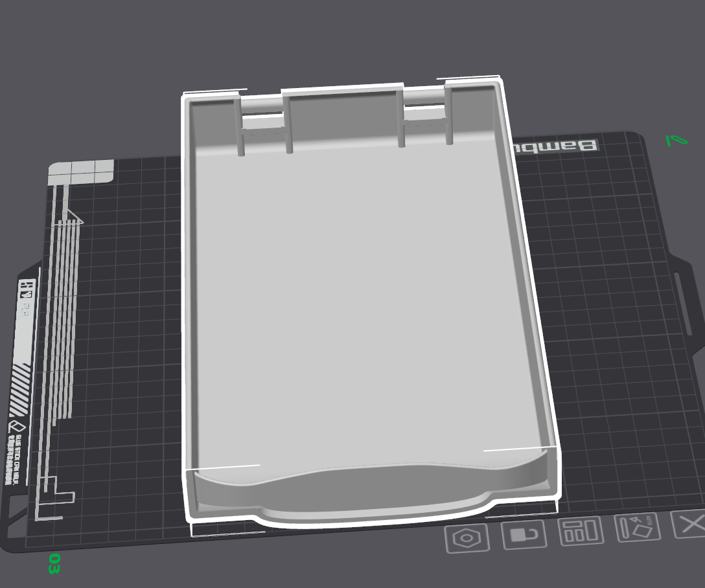Click the green plate name edit pencil
The width and height of the screenshot is (705, 588).
(x=677, y=140)
